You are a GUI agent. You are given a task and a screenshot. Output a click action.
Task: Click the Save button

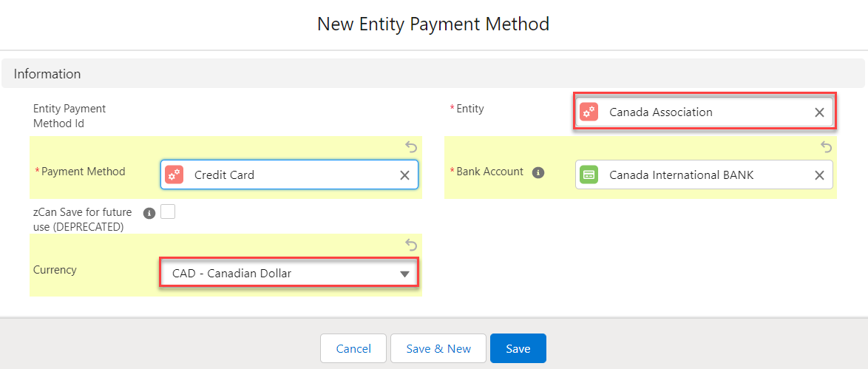click(x=518, y=348)
